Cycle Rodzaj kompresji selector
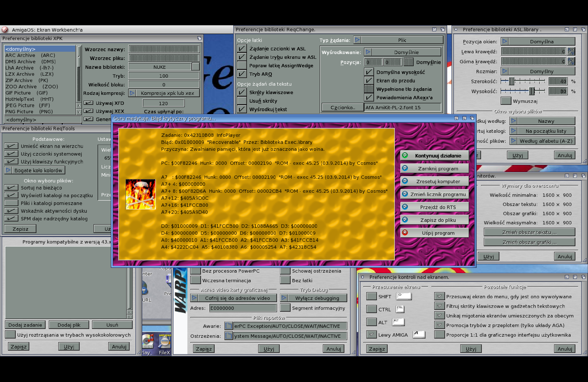This screenshot has width=588, height=382. pos(164,93)
